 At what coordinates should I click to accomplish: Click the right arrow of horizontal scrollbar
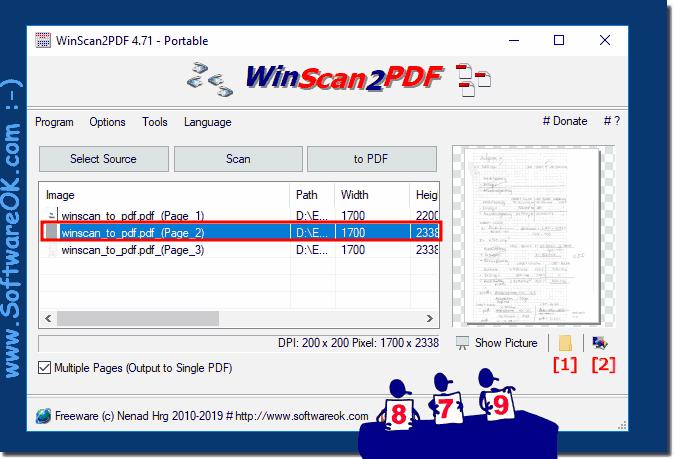coord(429,318)
